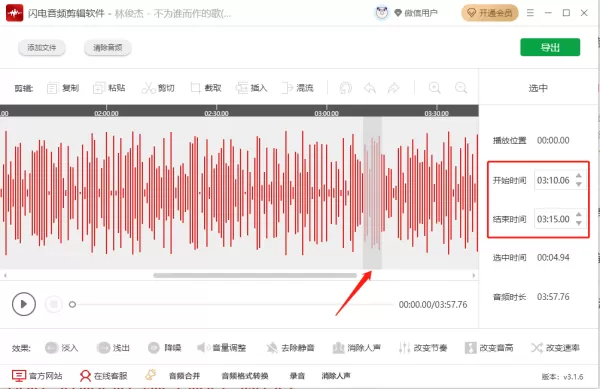The image size is (600, 389).
Task: Open the 改变速率 speed effect
Action: coord(555,348)
